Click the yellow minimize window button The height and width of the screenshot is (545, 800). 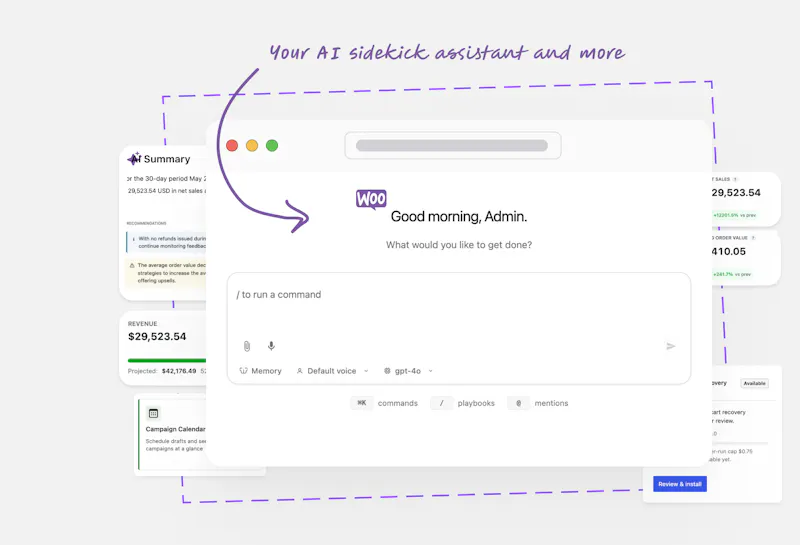252,145
